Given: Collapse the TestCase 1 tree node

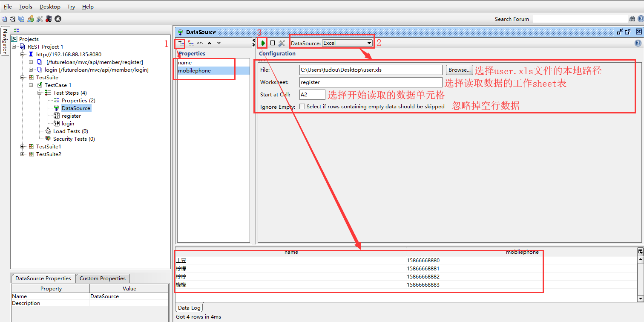Looking at the screenshot, I should click(x=31, y=85).
